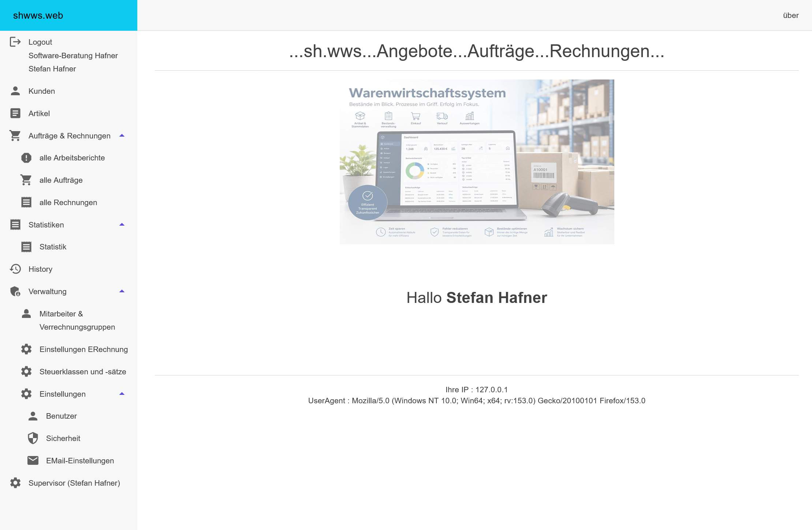Click the Logout arrow icon

[15, 42]
